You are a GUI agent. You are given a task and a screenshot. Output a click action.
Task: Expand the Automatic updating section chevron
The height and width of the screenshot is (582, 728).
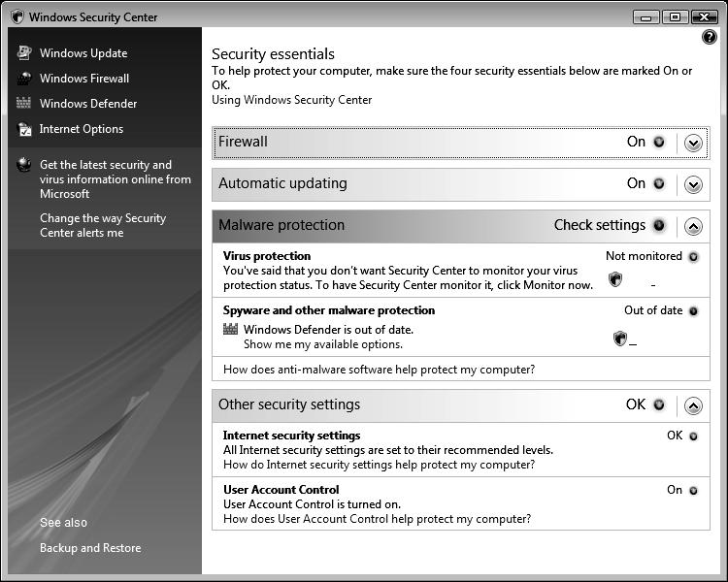pos(693,184)
